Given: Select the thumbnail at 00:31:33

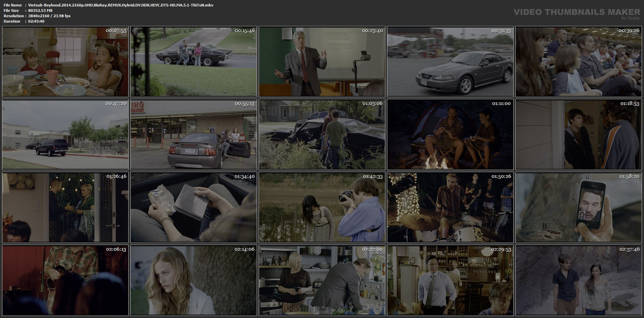Looking at the screenshot, I should click(x=450, y=62).
